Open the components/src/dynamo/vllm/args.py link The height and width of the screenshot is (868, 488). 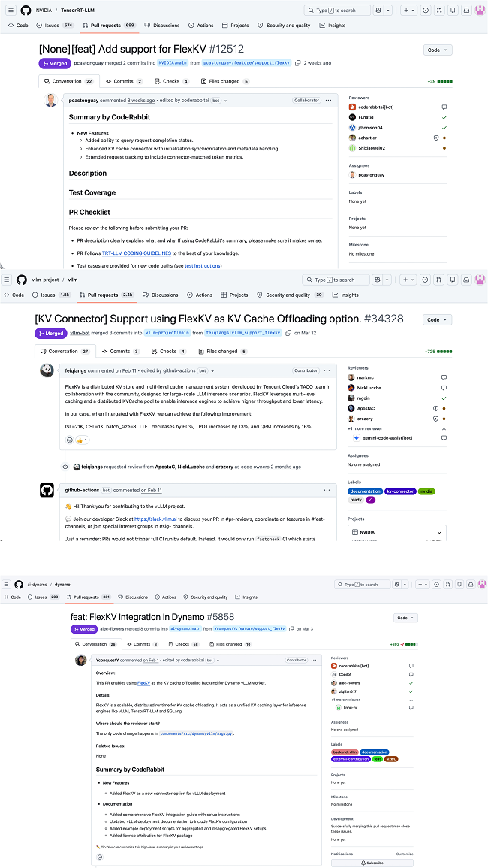pyautogui.click(x=197, y=733)
